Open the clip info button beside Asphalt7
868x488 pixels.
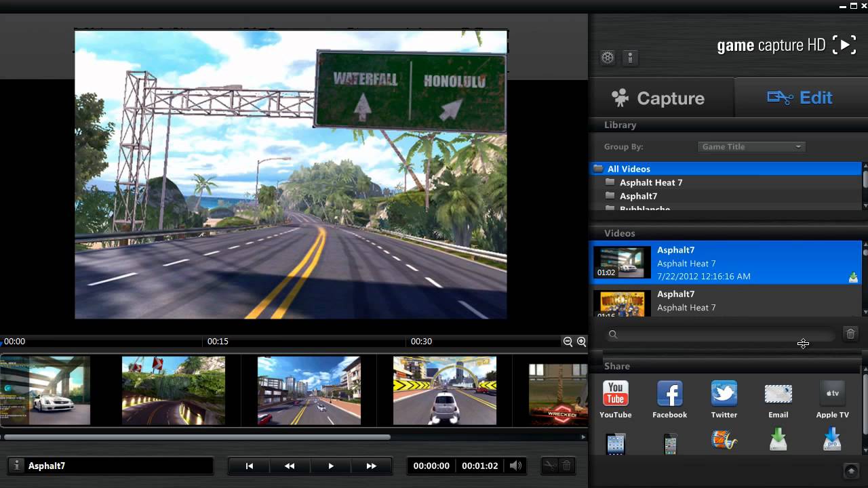16,466
